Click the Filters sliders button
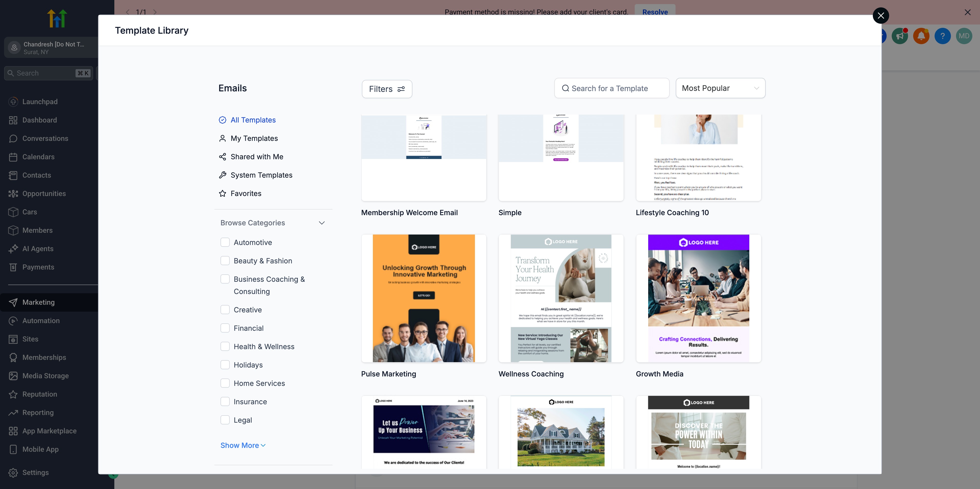This screenshot has height=489, width=980. click(x=387, y=89)
